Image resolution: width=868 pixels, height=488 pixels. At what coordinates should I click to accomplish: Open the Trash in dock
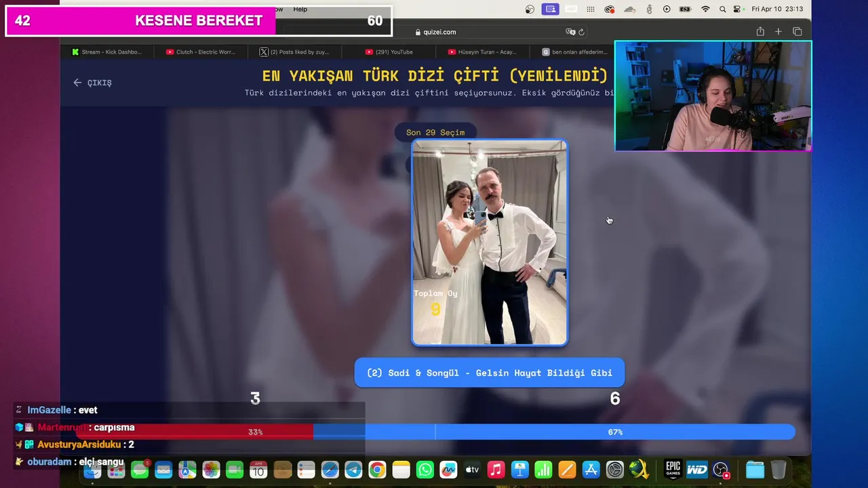tap(778, 469)
